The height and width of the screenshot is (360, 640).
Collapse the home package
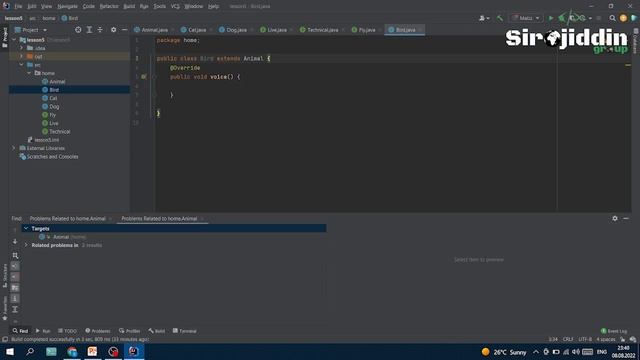tap(29, 73)
